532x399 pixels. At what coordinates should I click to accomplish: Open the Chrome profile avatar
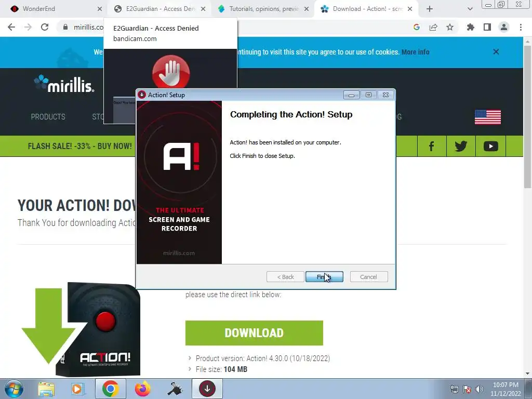(x=504, y=27)
